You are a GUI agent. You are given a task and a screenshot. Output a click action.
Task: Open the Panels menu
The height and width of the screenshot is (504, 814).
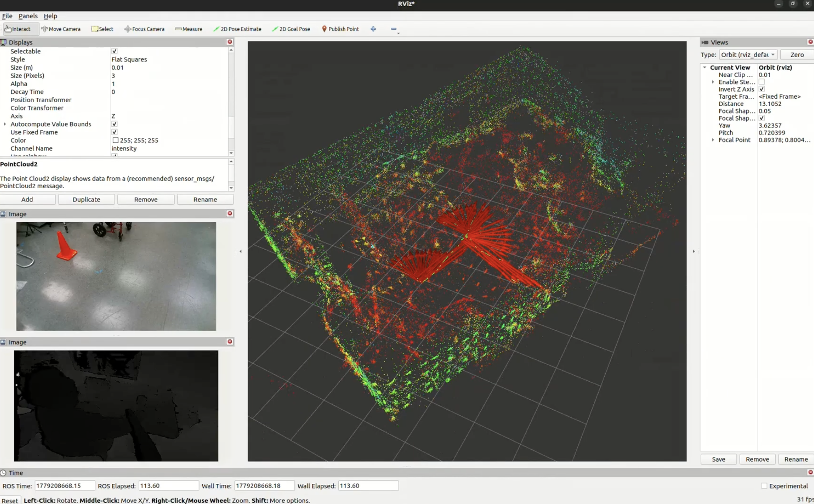28,16
